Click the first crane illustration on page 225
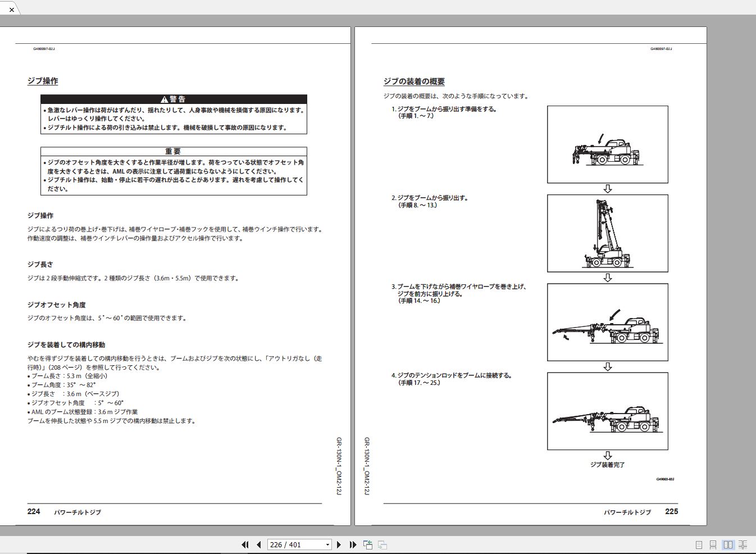Screen dimensions: 756x554 tap(607, 144)
